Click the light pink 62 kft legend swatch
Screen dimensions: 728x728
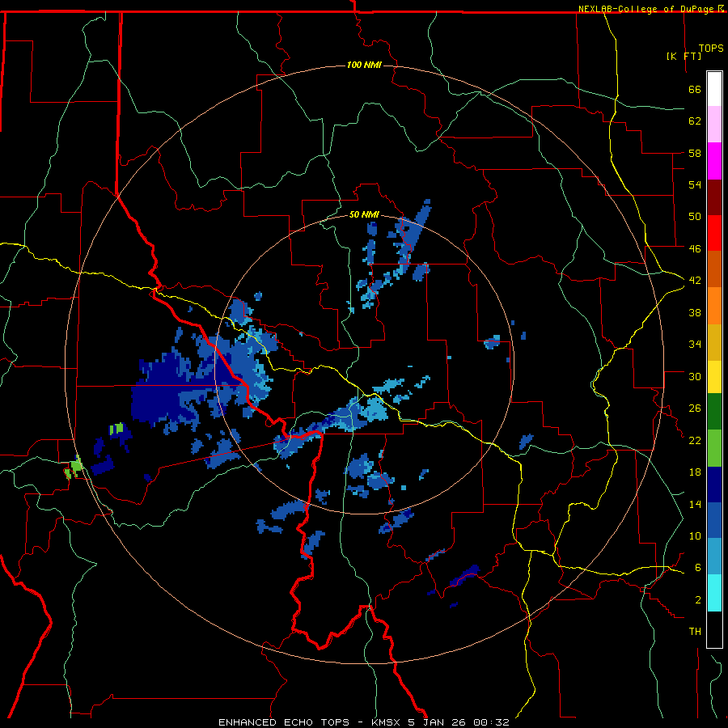coord(714,125)
